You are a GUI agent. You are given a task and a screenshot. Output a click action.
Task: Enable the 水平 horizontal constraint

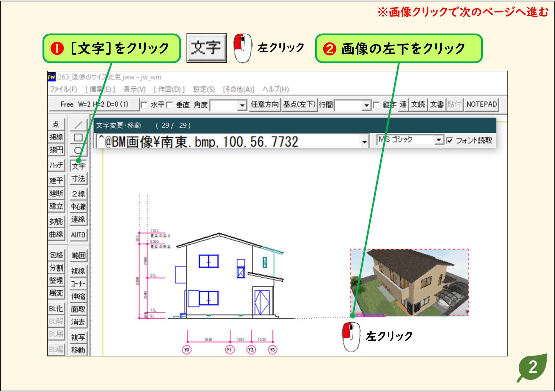click(144, 105)
